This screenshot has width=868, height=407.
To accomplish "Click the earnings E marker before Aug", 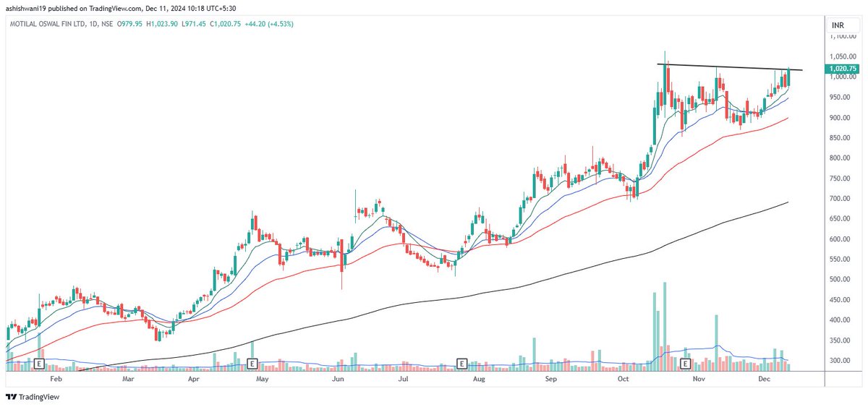I will pos(461,363).
